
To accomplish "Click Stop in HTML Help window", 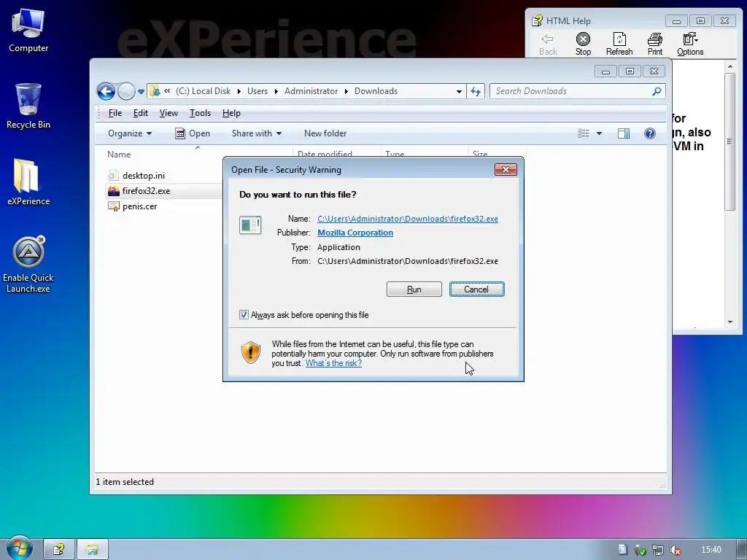I will click(583, 44).
